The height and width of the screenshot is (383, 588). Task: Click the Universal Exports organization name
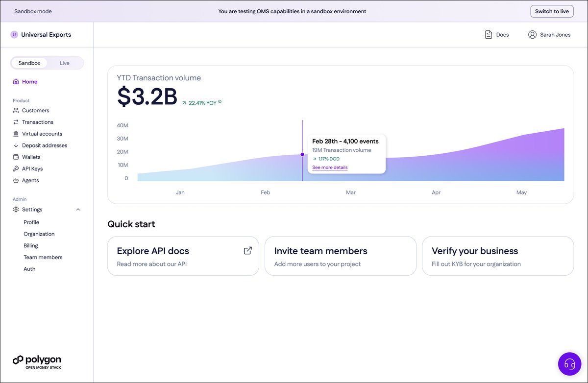46,35
